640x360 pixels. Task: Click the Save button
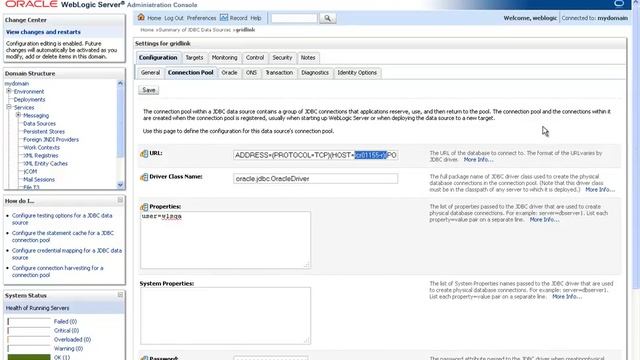coord(149,90)
